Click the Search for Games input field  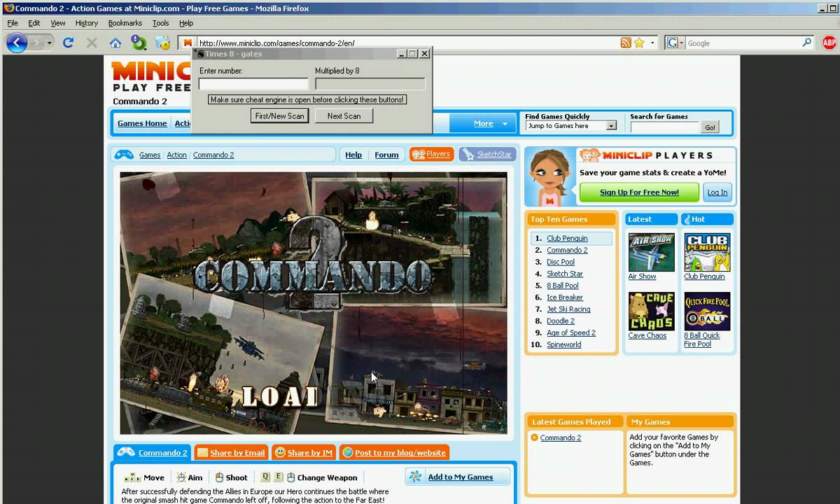664,127
